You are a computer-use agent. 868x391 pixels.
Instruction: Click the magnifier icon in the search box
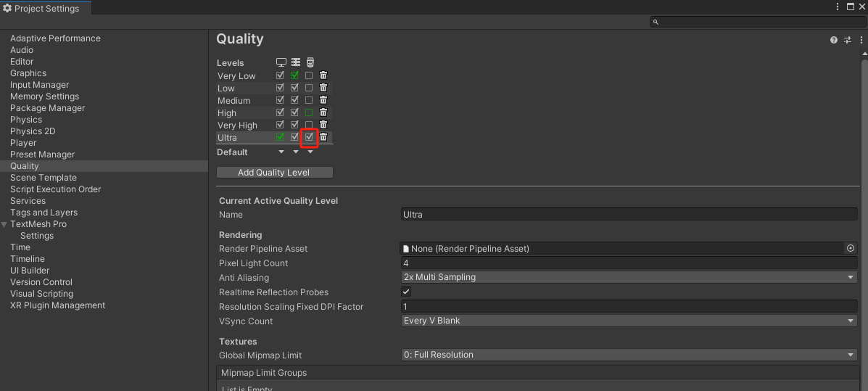(x=656, y=22)
